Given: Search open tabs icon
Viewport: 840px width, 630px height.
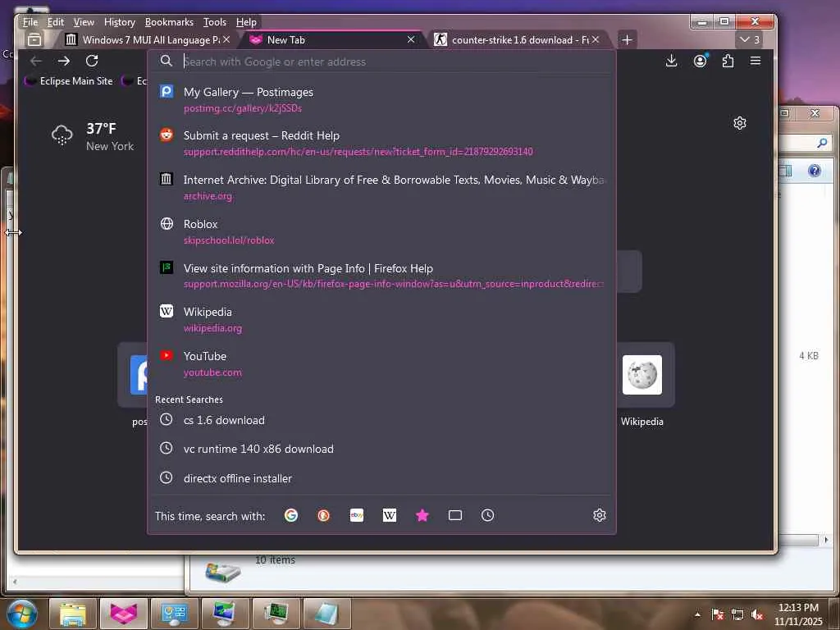Looking at the screenshot, I should coord(454,515).
